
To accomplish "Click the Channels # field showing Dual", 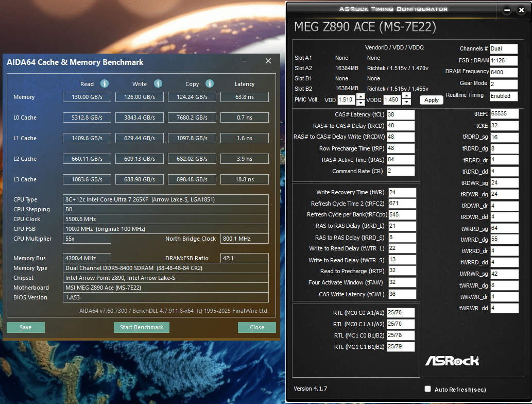I will (x=504, y=48).
